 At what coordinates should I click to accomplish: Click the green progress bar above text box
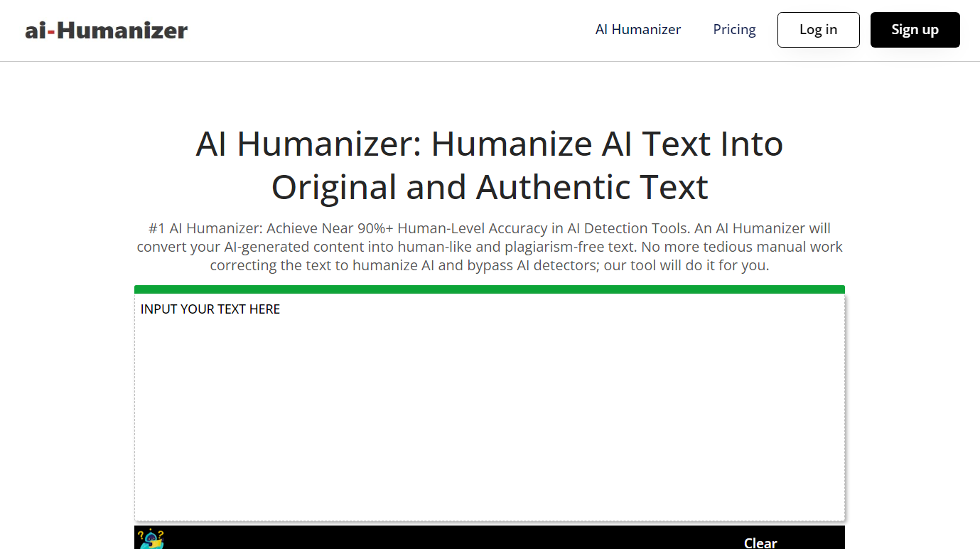(x=490, y=289)
